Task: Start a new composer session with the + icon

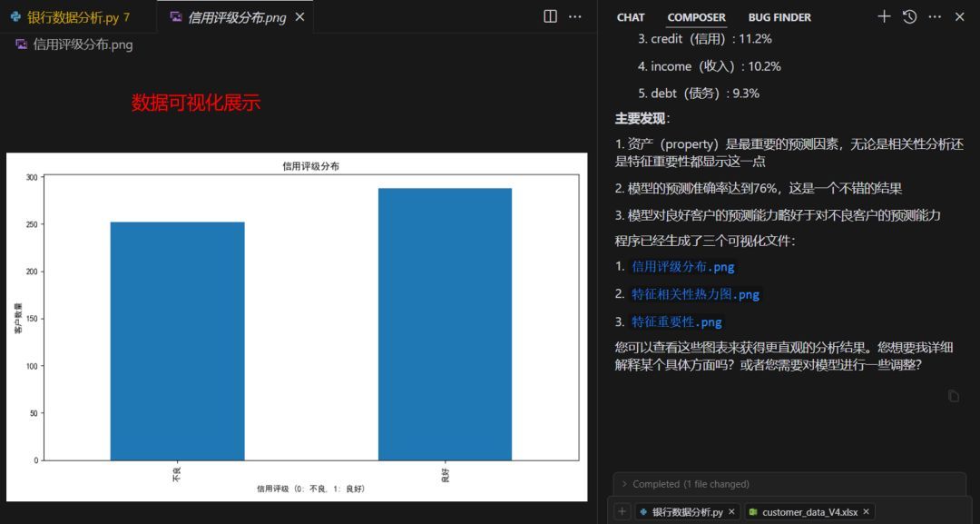Action: pos(884,15)
